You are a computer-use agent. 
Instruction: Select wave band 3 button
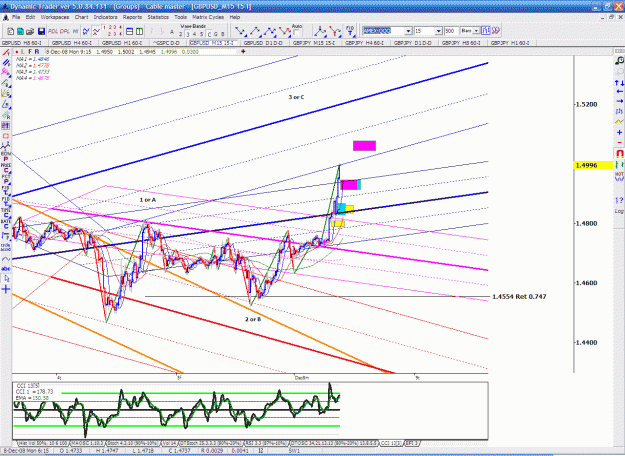point(188,34)
